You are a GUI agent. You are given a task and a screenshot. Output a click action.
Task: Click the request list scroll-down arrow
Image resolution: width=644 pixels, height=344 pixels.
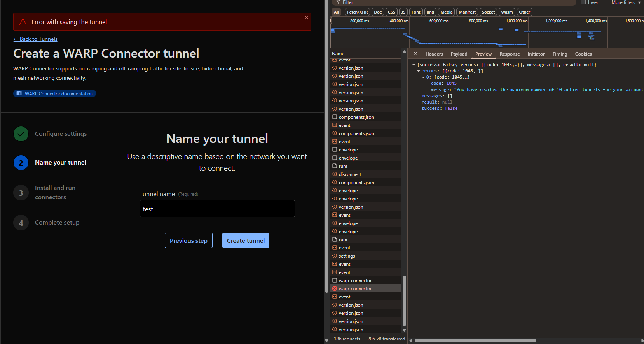(404, 330)
